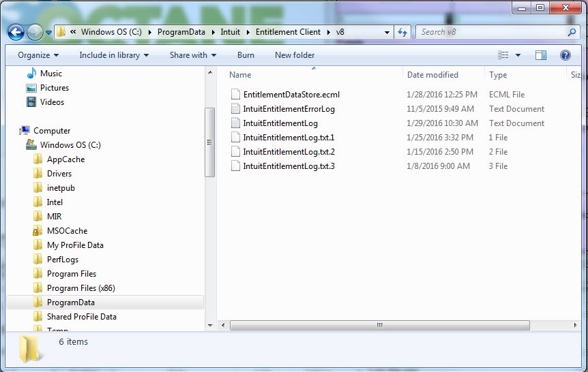This screenshot has width=588, height=372.
Task: Toggle the preview pane icon
Action: pos(540,55)
